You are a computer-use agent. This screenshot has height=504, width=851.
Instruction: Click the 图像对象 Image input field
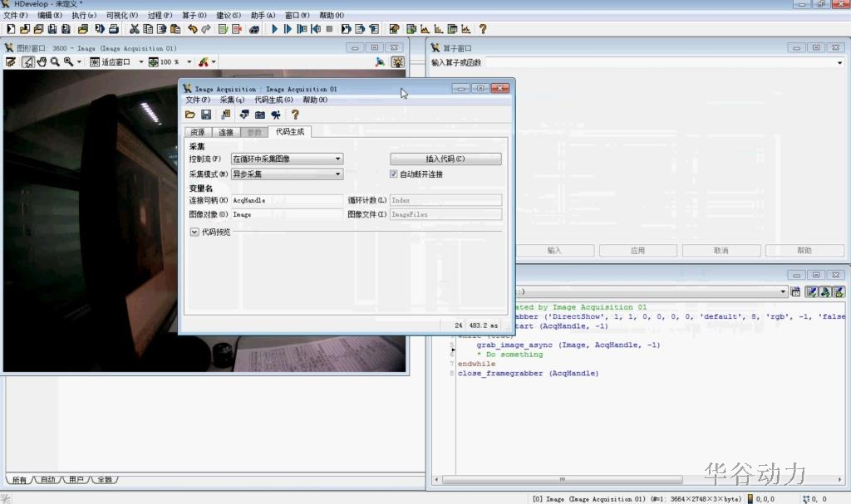pos(287,214)
